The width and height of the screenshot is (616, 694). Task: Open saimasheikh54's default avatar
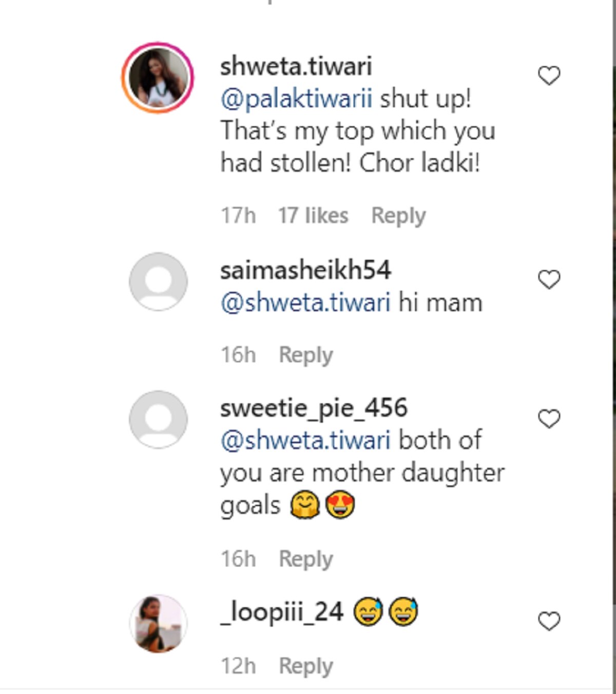(x=158, y=281)
